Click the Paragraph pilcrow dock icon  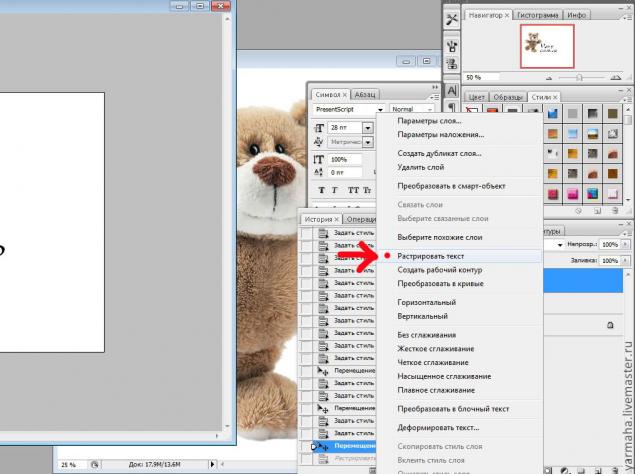(452, 107)
